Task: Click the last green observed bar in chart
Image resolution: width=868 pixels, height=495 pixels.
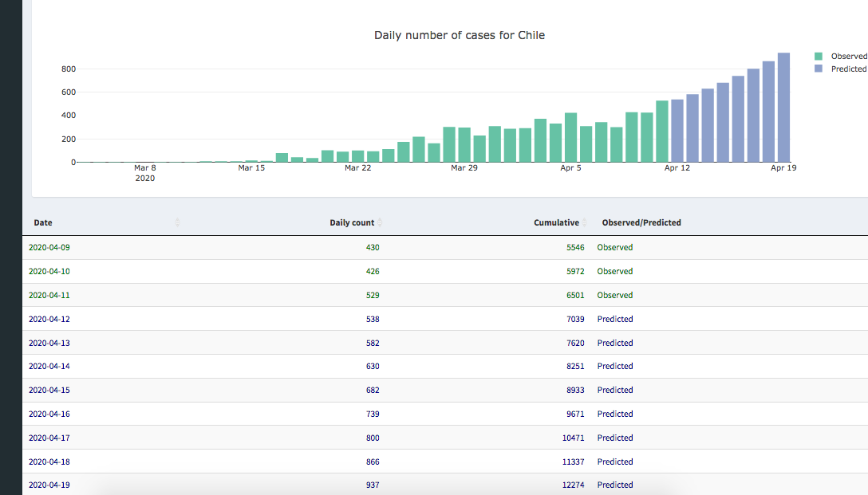Action: point(662,132)
